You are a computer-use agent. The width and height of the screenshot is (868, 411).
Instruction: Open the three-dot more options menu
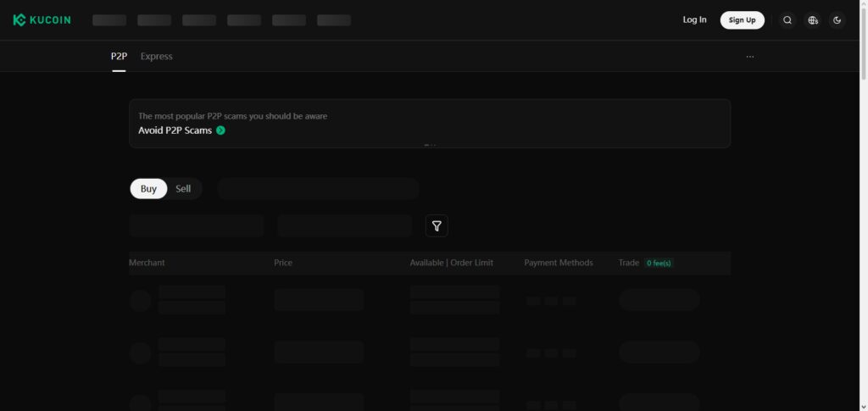click(749, 57)
